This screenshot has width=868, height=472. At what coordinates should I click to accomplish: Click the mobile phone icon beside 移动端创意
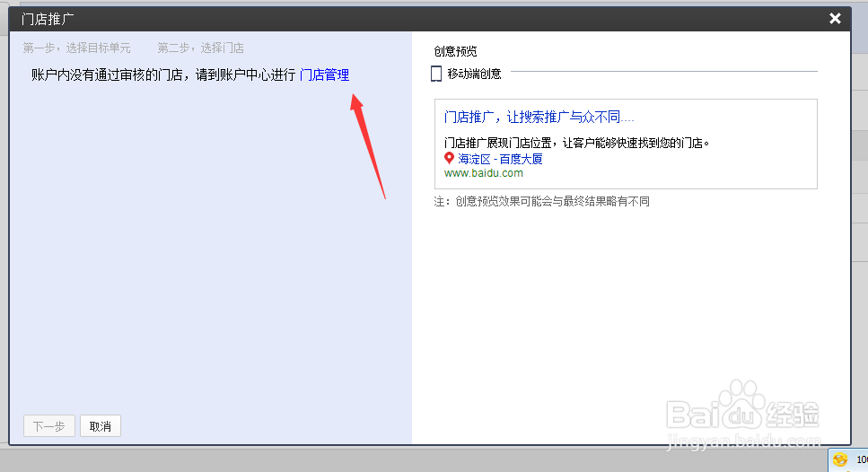click(x=436, y=74)
